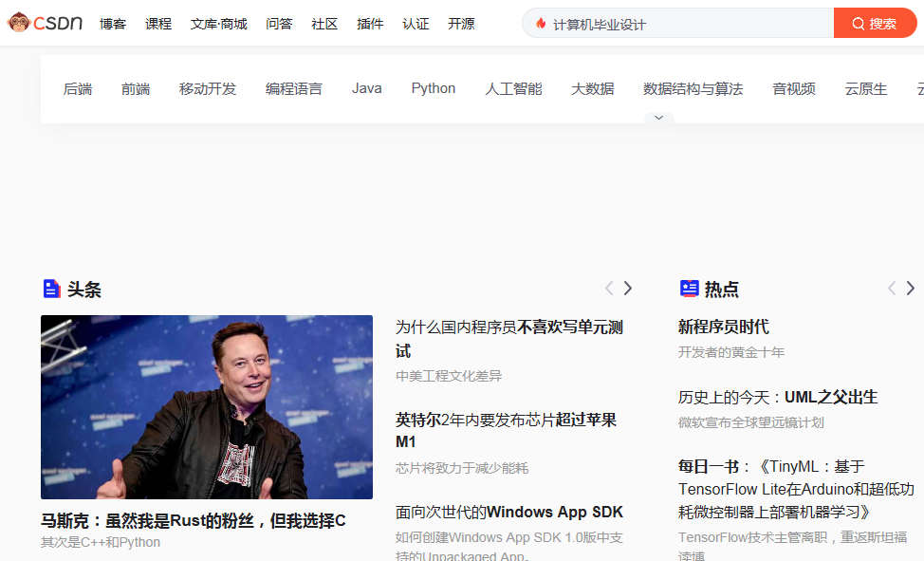Click the 计算机毕业设计 search input field
The image size is (924, 561).
point(674,23)
